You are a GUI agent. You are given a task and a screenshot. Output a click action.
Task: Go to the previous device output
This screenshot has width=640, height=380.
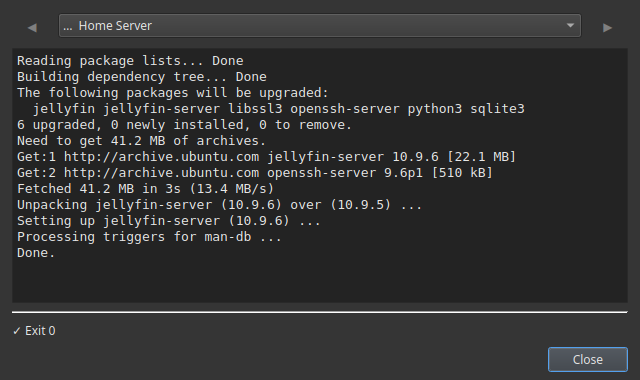tap(32, 27)
